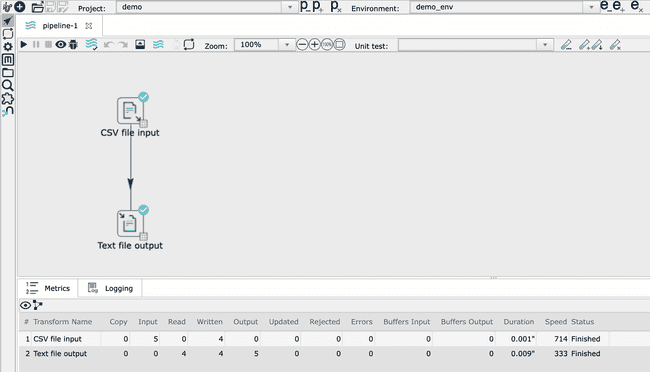Image resolution: width=650 pixels, height=372 pixels.
Task: Toggle the execution results pane icon
Action: pyautogui.click(x=140, y=44)
